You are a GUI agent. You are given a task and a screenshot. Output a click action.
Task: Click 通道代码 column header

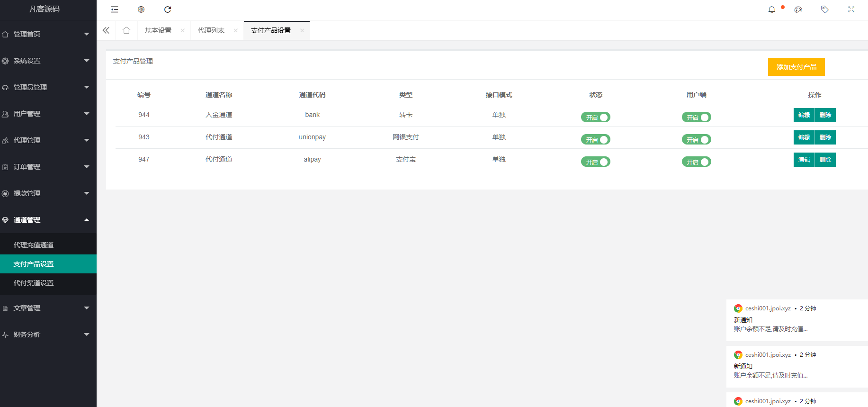pyautogui.click(x=312, y=95)
